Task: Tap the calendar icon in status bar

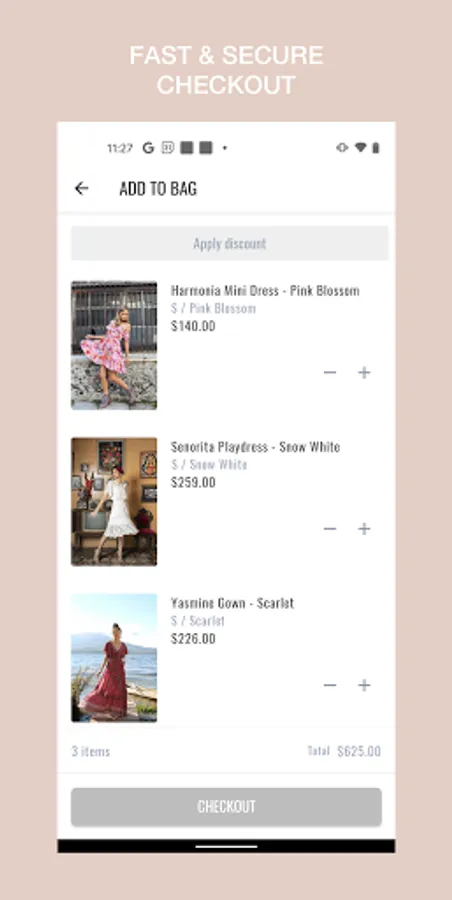Action: (x=167, y=148)
